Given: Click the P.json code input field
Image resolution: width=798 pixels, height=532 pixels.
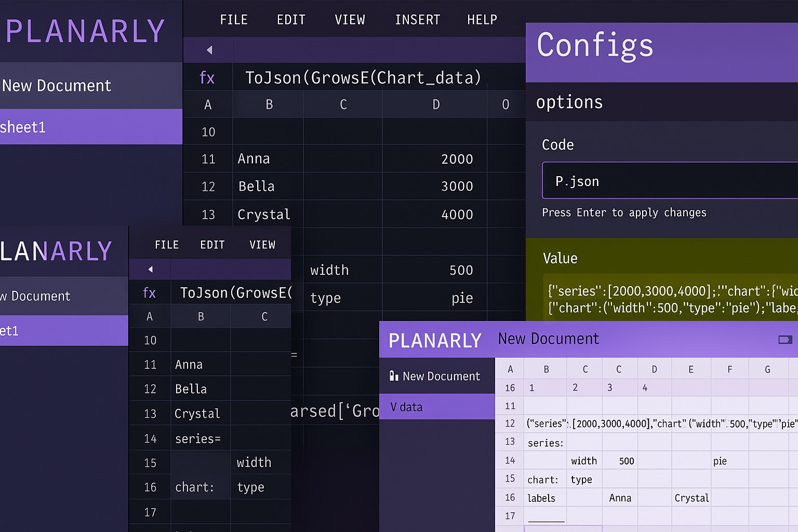Looking at the screenshot, I should pos(669,181).
